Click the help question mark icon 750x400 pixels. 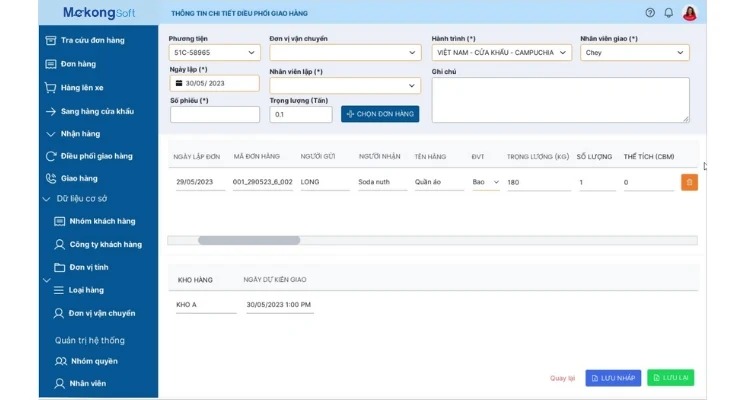coord(650,13)
